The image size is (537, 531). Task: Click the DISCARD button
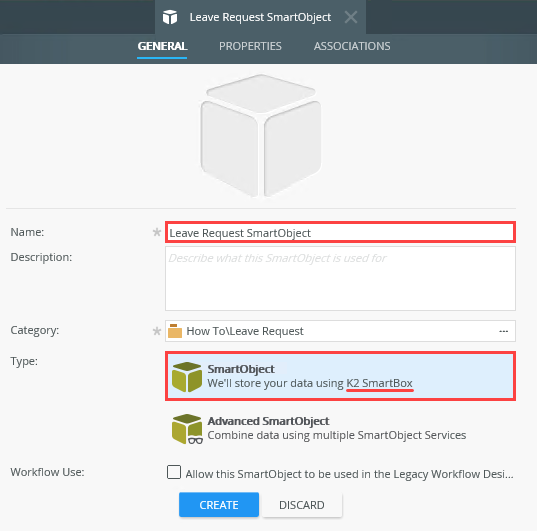click(302, 505)
